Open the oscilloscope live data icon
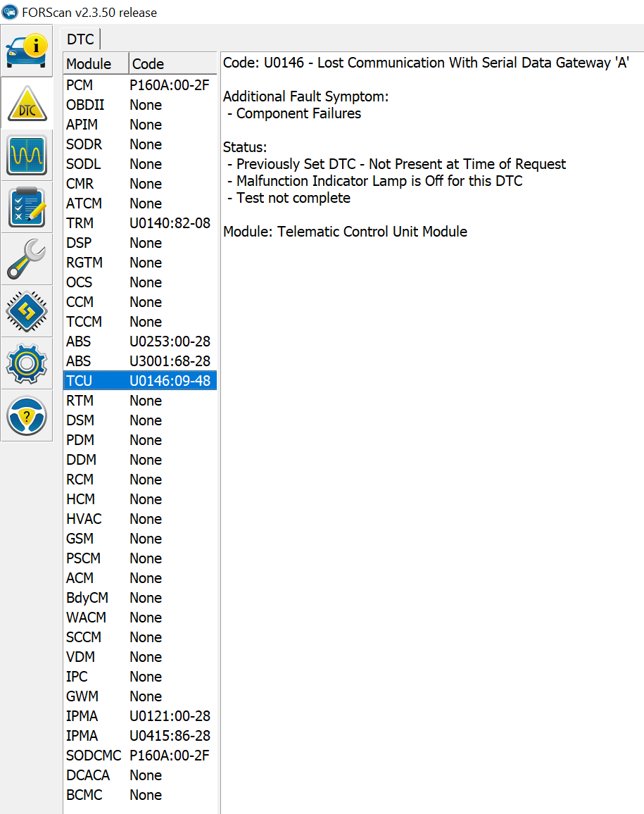Viewport: 644px width, 814px height. (x=27, y=156)
